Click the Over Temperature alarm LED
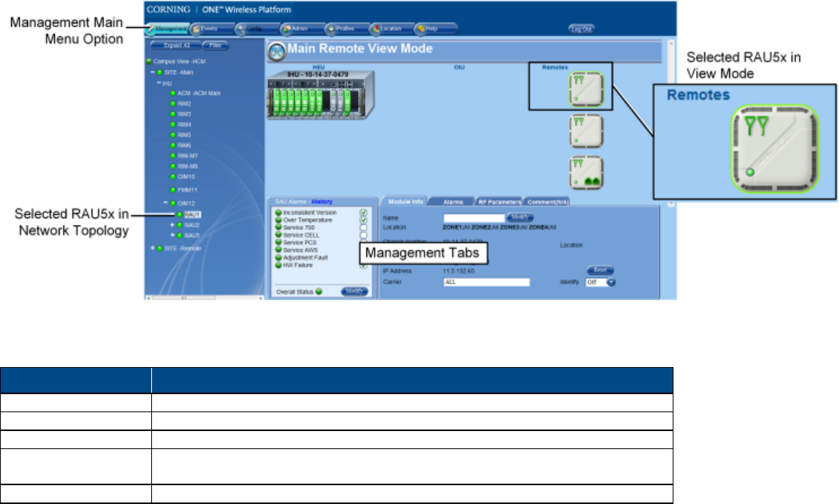Viewport: 839px width, 504px height. (x=278, y=220)
